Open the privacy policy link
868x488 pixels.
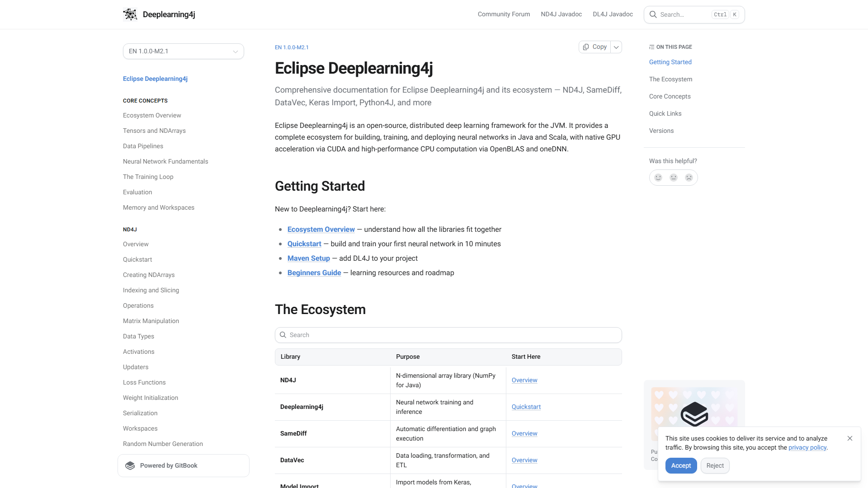click(807, 448)
